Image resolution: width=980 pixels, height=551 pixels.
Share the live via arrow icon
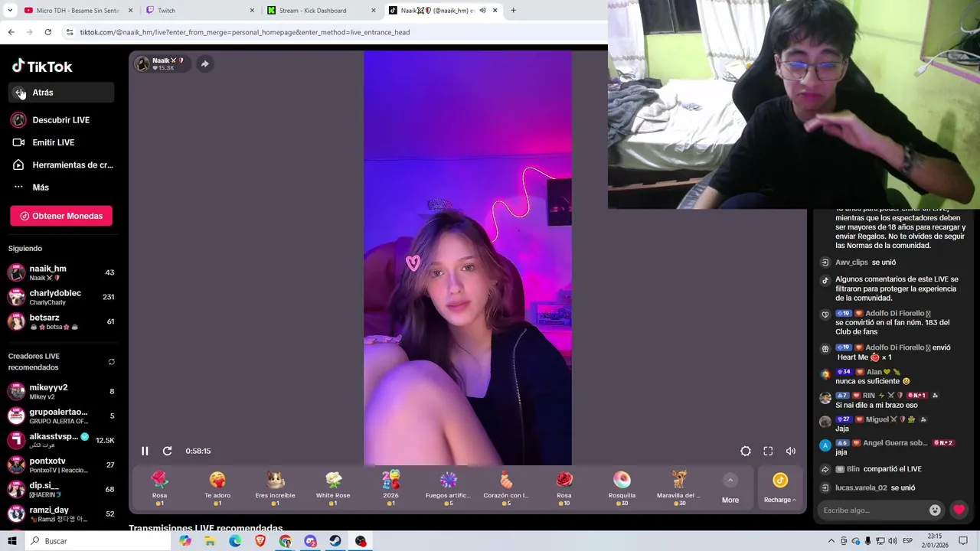(204, 64)
